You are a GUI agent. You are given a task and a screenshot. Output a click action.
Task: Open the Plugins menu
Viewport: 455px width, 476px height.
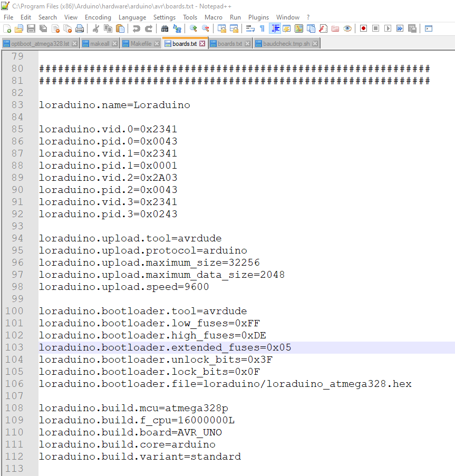(x=259, y=17)
